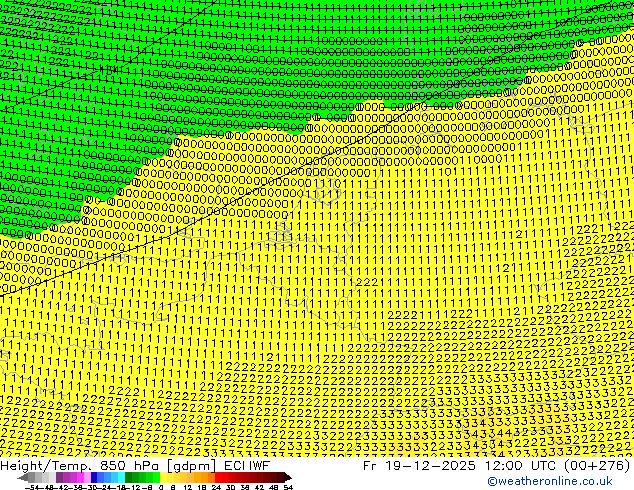
Task: Select the bright red swatch in temperature legend
Action: pyautogui.click(x=218, y=477)
